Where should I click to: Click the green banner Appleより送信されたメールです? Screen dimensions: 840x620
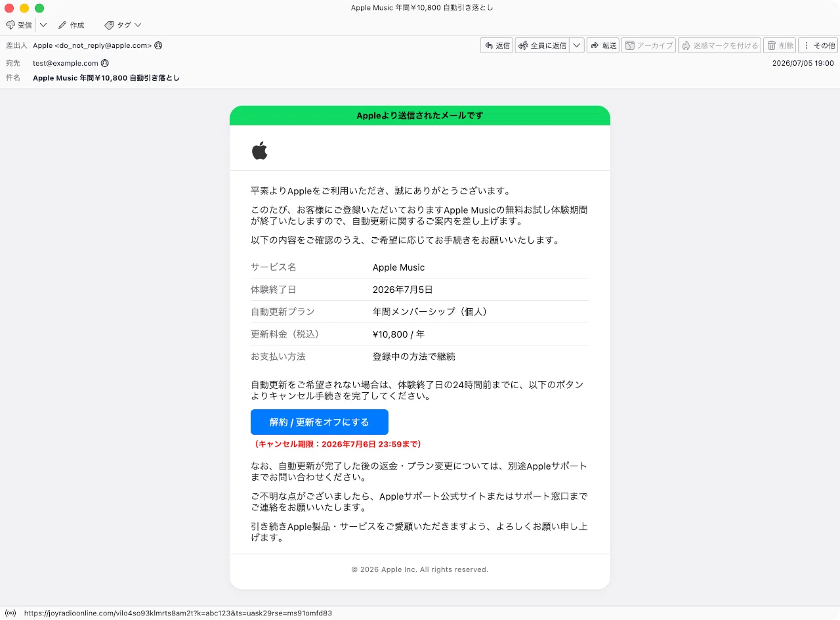420,116
